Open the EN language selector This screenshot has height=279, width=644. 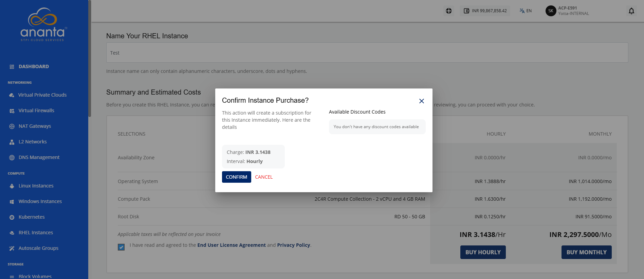tap(526, 11)
